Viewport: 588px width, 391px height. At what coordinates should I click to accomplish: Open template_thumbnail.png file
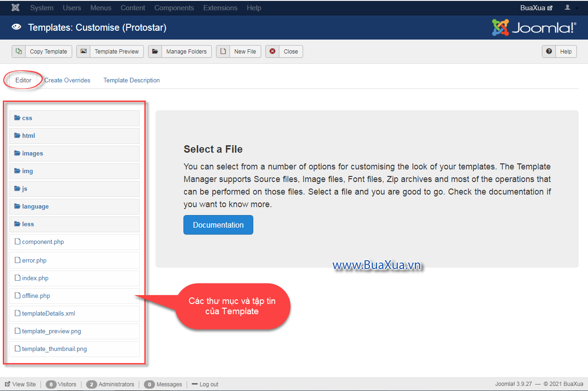(x=74, y=349)
